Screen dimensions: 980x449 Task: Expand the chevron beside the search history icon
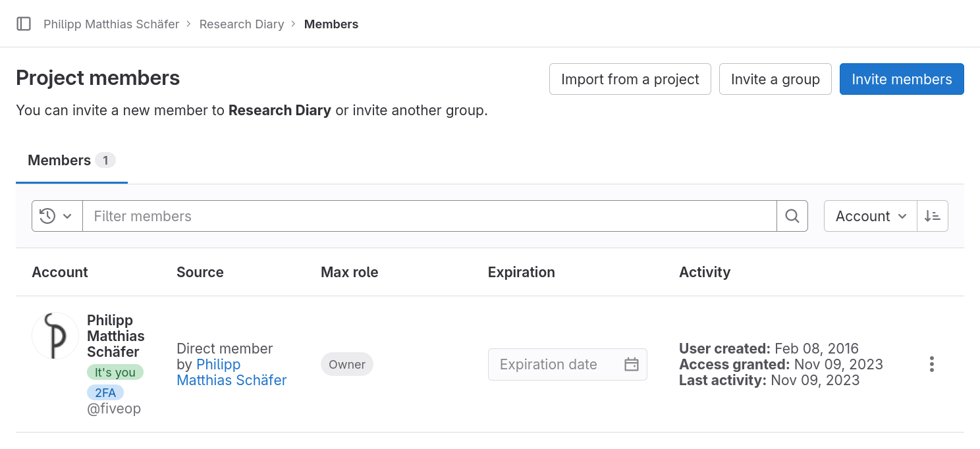click(68, 215)
